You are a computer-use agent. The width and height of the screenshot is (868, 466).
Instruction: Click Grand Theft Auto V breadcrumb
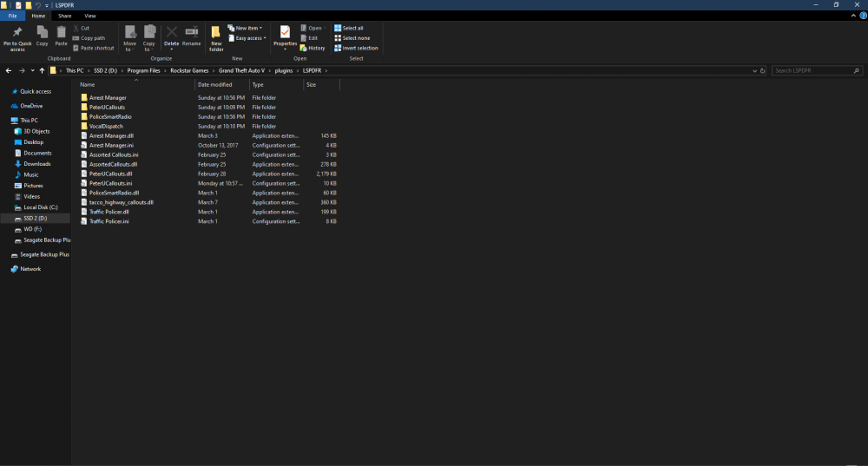click(241, 71)
